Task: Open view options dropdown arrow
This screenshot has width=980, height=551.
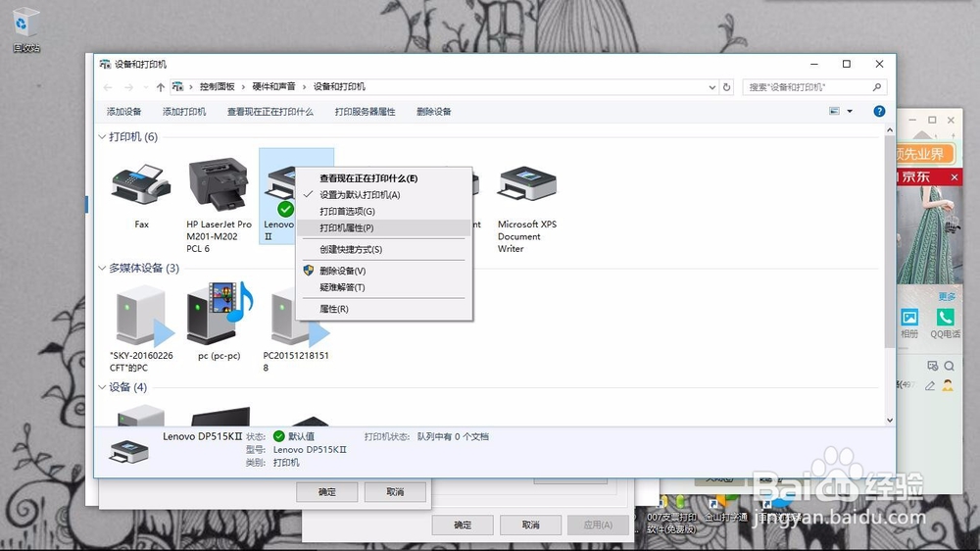Action: click(x=850, y=112)
